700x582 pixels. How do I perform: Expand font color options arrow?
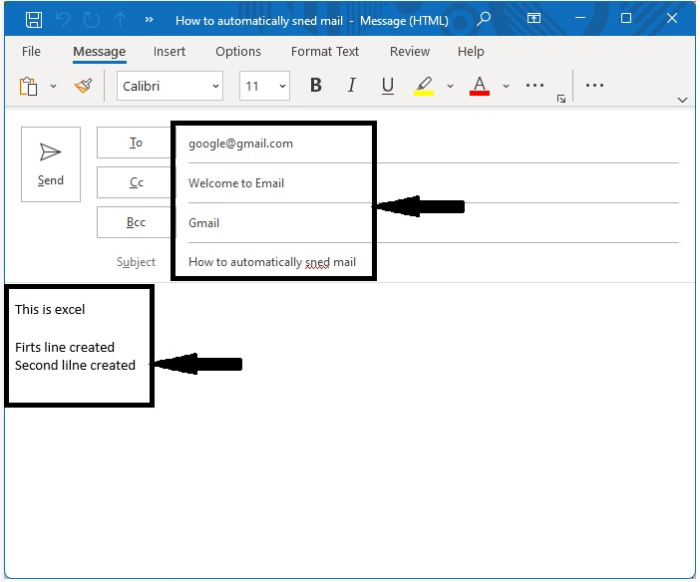506,86
